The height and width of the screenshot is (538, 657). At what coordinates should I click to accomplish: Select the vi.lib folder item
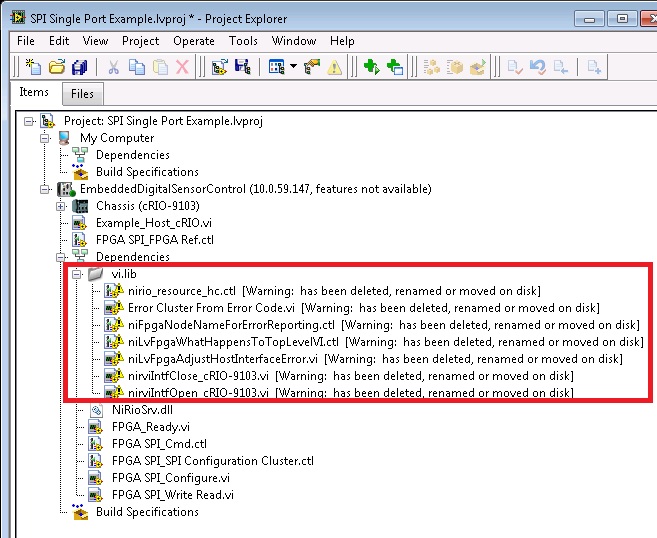[x=124, y=274]
